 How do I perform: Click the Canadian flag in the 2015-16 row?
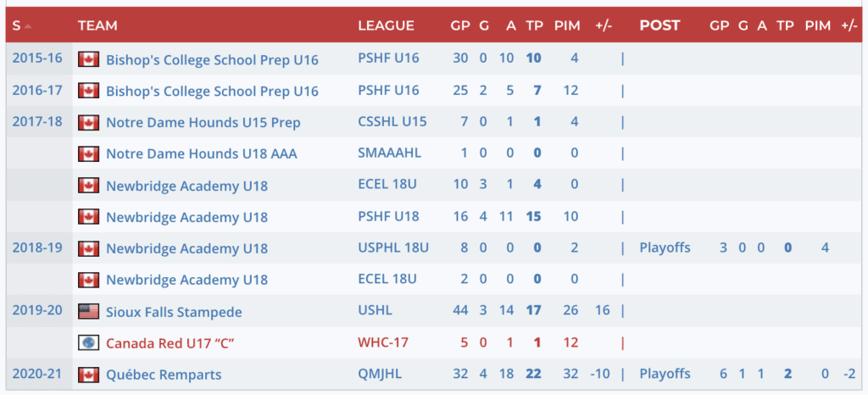coord(88,59)
